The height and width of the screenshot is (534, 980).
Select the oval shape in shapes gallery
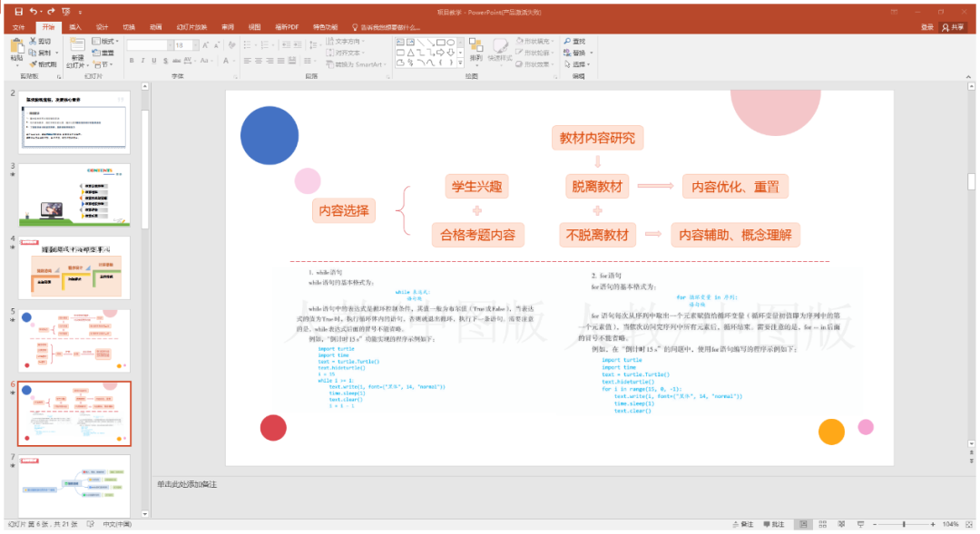(451, 43)
